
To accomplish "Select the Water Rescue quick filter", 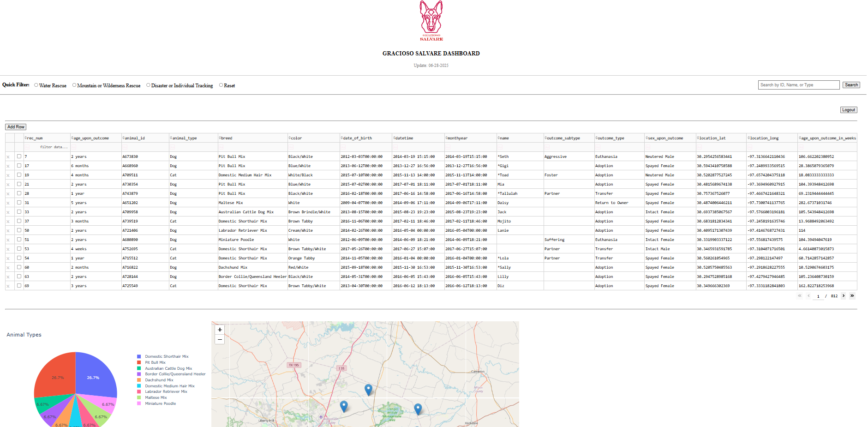I will (x=36, y=85).
